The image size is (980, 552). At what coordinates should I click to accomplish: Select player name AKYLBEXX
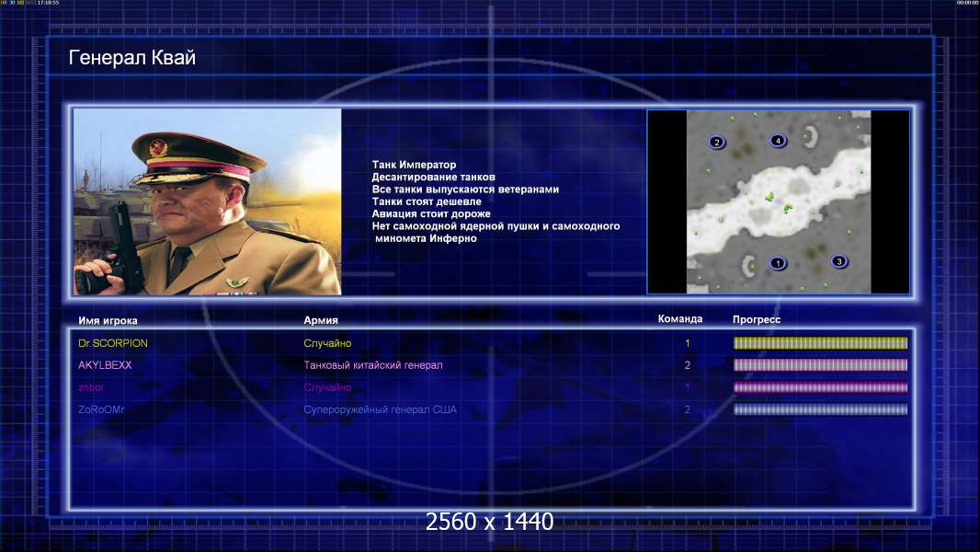click(105, 365)
